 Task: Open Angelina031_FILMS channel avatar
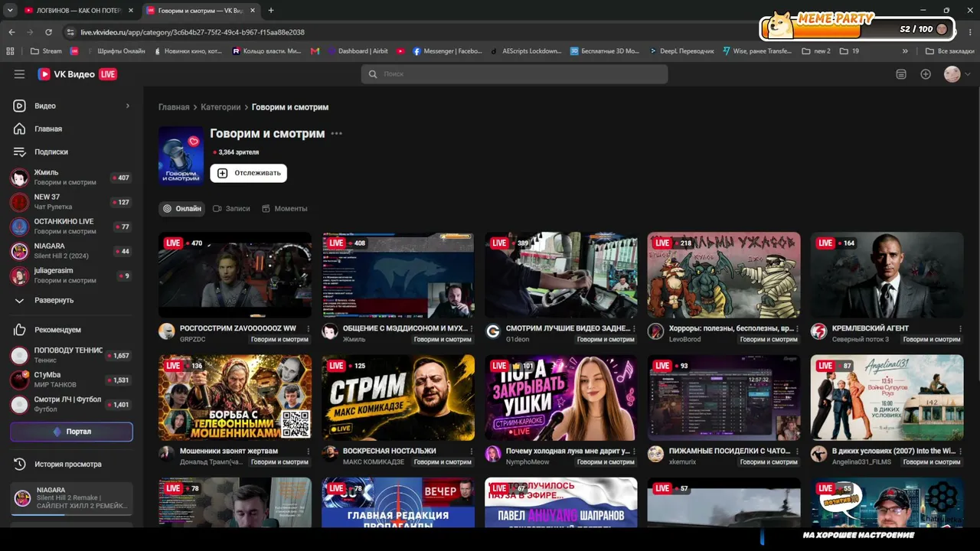819,454
